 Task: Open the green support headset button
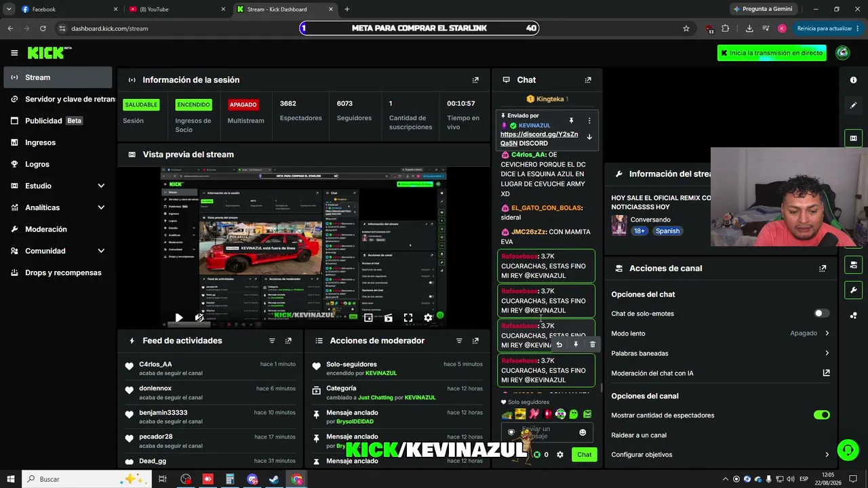coord(847,450)
